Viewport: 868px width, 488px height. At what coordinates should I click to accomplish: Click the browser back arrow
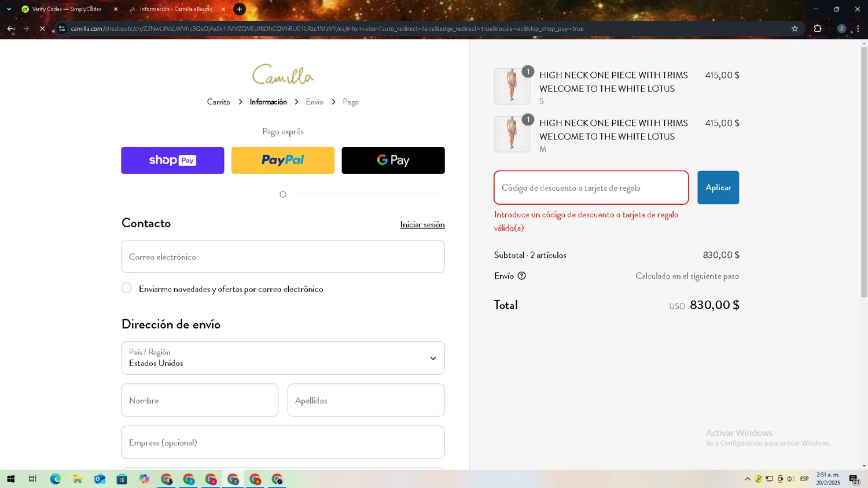click(x=10, y=28)
